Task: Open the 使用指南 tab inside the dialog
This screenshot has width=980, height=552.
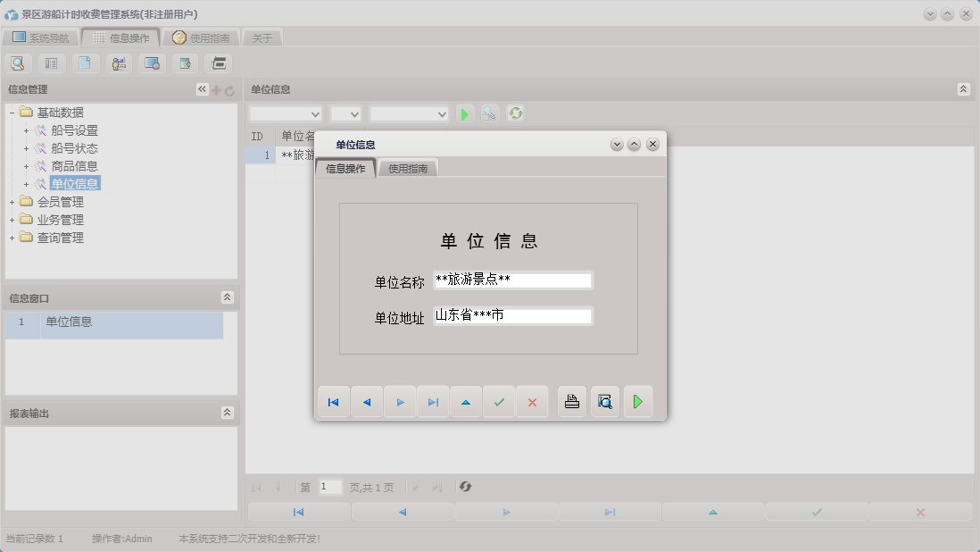Action: [409, 167]
